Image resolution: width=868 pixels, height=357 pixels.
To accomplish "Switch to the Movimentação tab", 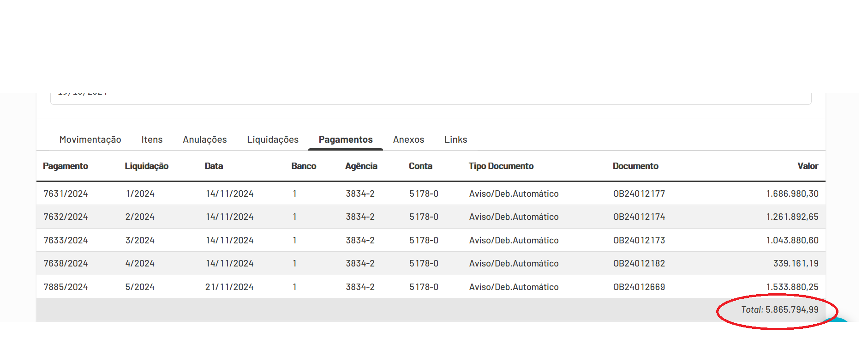I will (x=90, y=139).
